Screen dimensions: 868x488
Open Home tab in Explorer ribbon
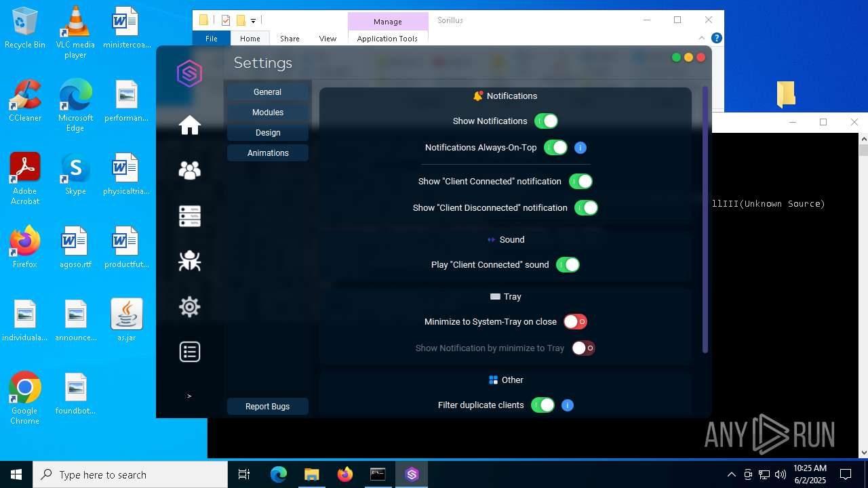coord(250,39)
